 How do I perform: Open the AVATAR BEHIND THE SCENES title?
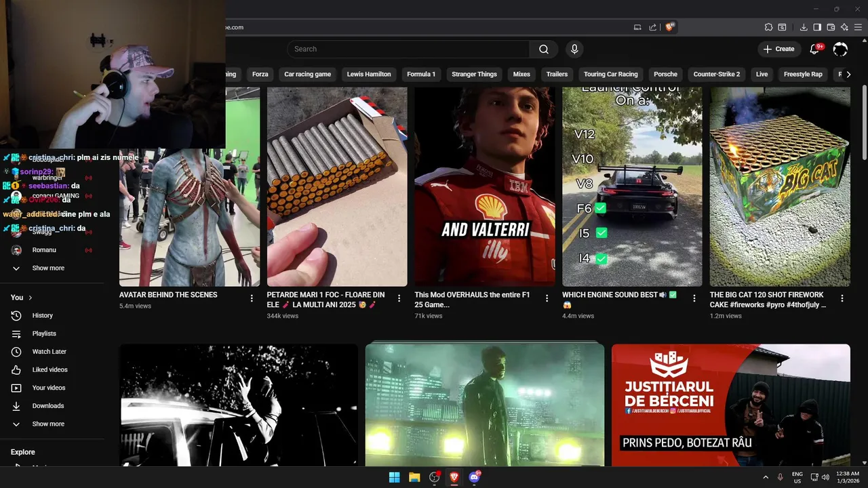coord(168,295)
